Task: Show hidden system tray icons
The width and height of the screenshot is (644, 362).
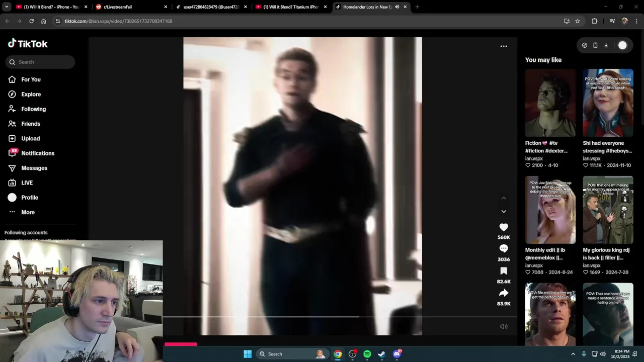Action: click(x=573, y=354)
